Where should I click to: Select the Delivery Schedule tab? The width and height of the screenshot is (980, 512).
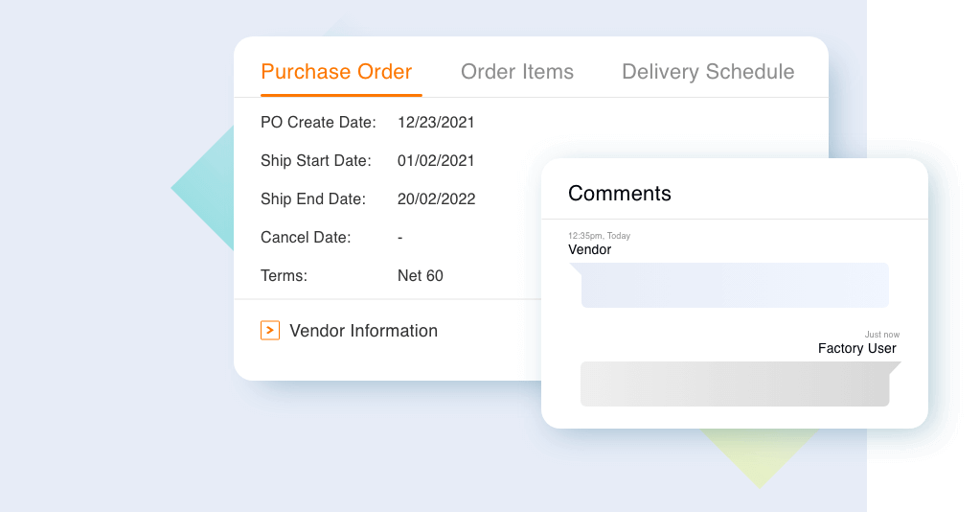click(708, 72)
